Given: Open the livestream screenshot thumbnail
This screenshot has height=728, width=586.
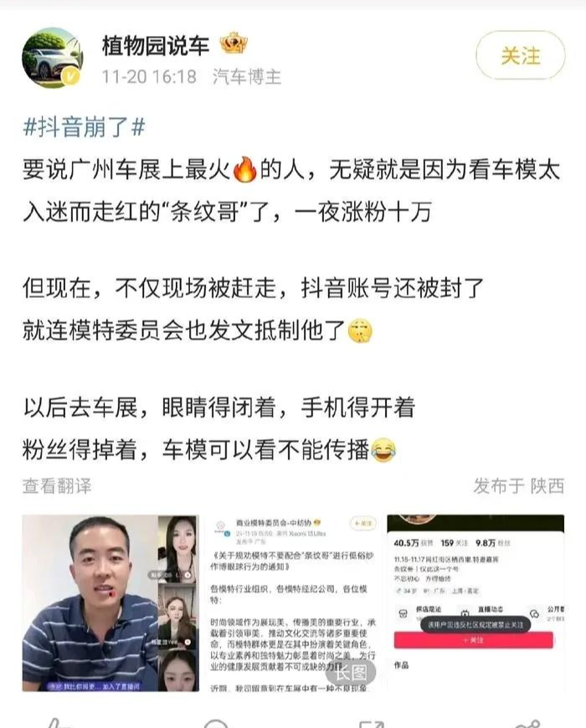Looking at the screenshot, I should [111, 602].
